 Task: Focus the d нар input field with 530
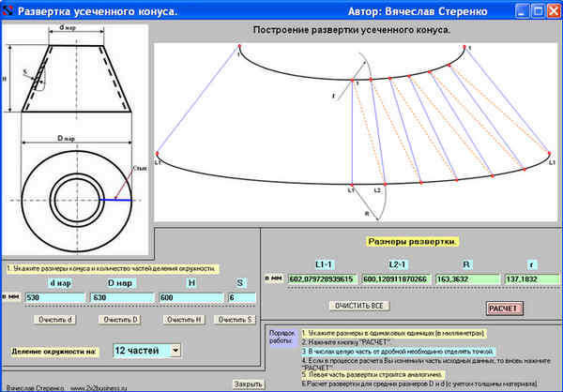(x=58, y=297)
